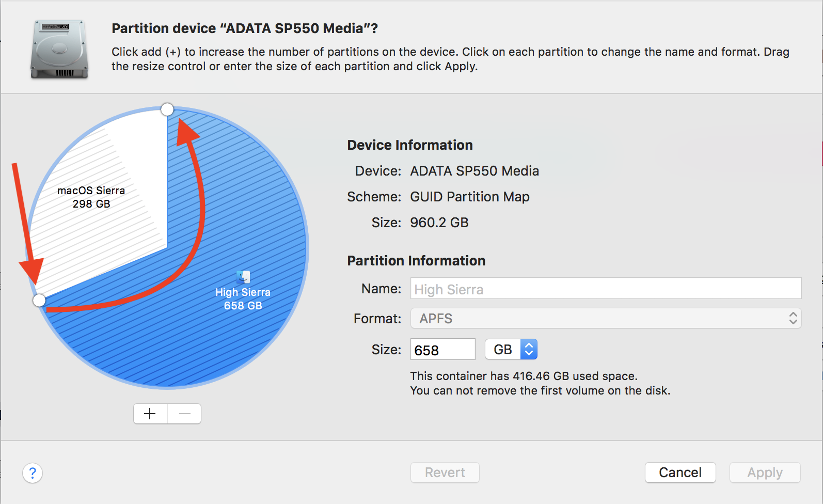Click the add partition plus button

[x=150, y=414]
